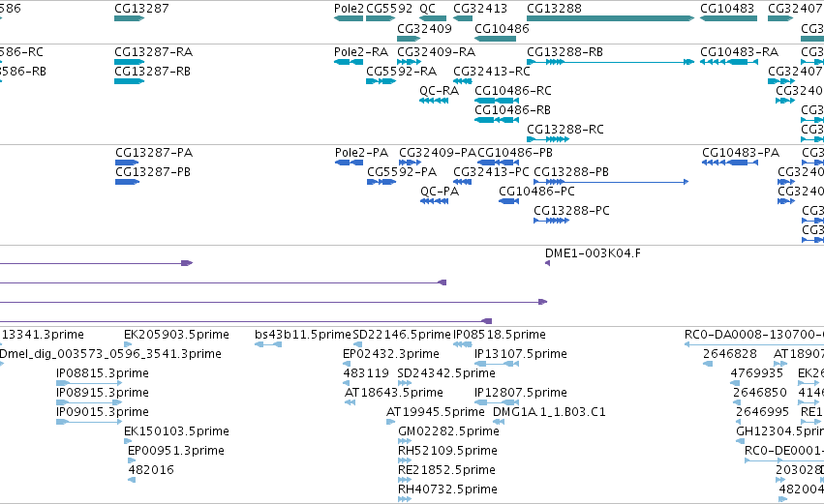Click the 482016 EST label
Image resolution: width=824 pixels, height=504 pixels.
click(151, 470)
